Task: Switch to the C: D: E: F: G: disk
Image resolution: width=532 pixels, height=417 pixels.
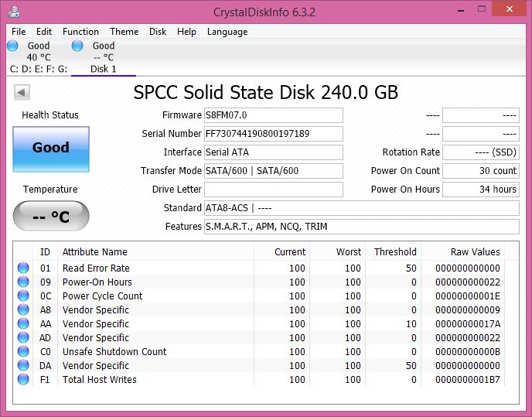Action: point(39,57)
